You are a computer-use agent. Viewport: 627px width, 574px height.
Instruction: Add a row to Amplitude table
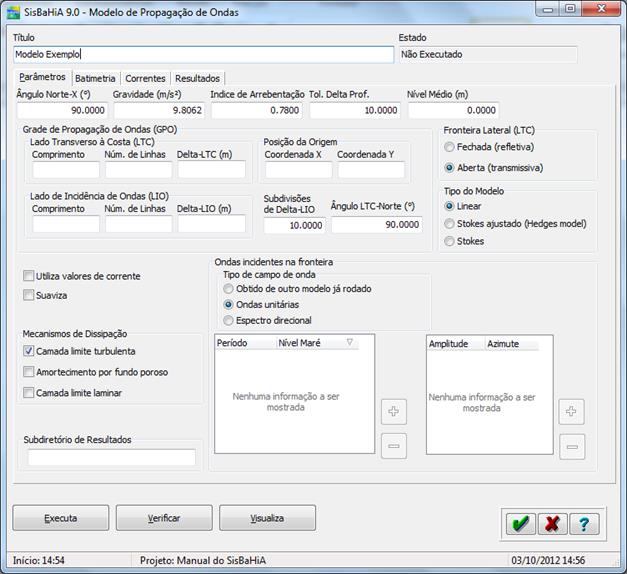point(571,412)
